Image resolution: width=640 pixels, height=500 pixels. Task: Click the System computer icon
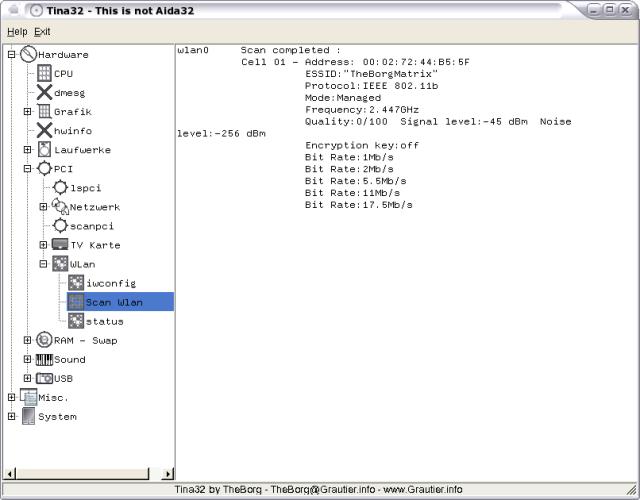[29, 416]
